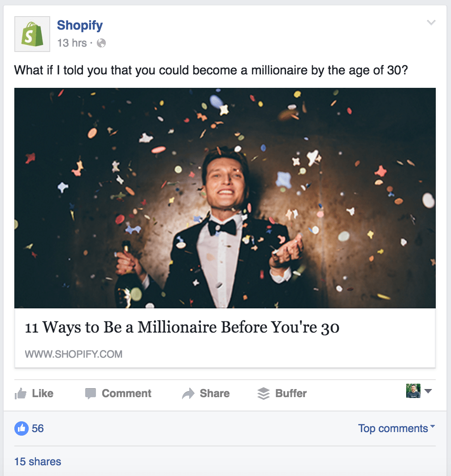Image resolution: width=451 pixels, height=476 pixels.
Task: Share the Shopify post
Action: [x=214, y=393]
